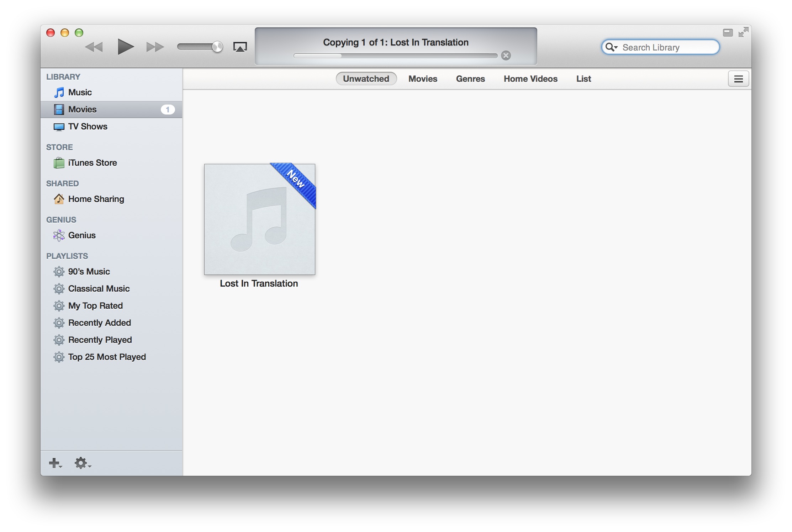This screenshot has height=532, width=792.
Task: Click the TV Shows icon in Library sidebar
Action: [59, 127]
